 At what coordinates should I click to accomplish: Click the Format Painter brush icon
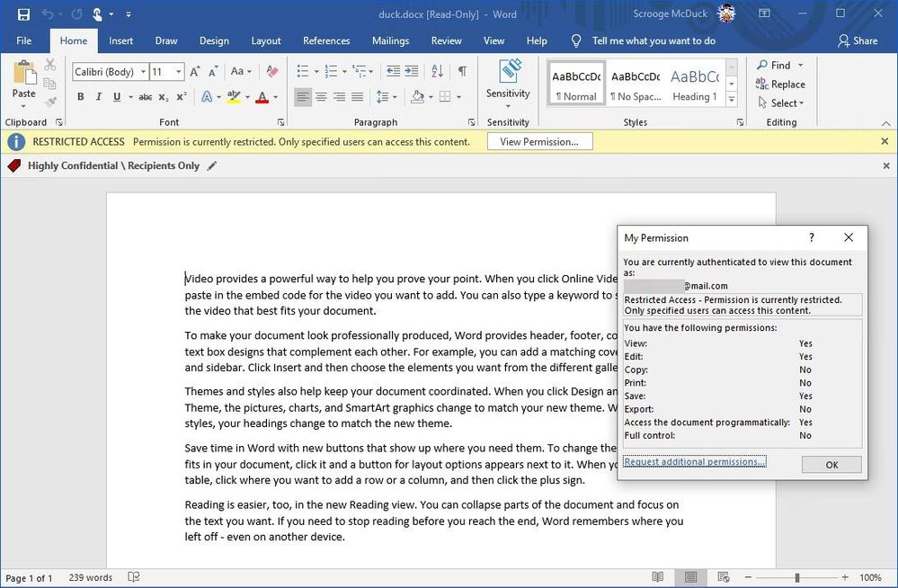50,102
